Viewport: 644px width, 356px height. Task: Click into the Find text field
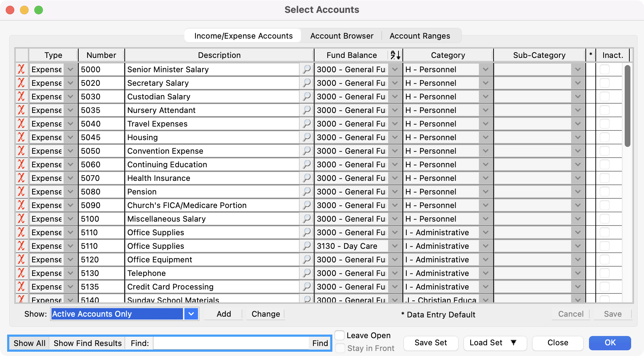coord(231,343)
